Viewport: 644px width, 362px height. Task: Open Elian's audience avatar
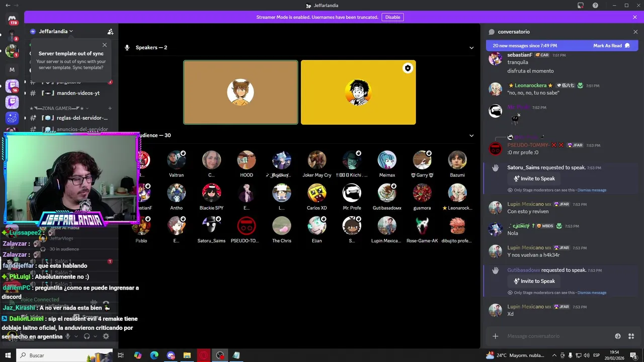[x=317, y=226]
